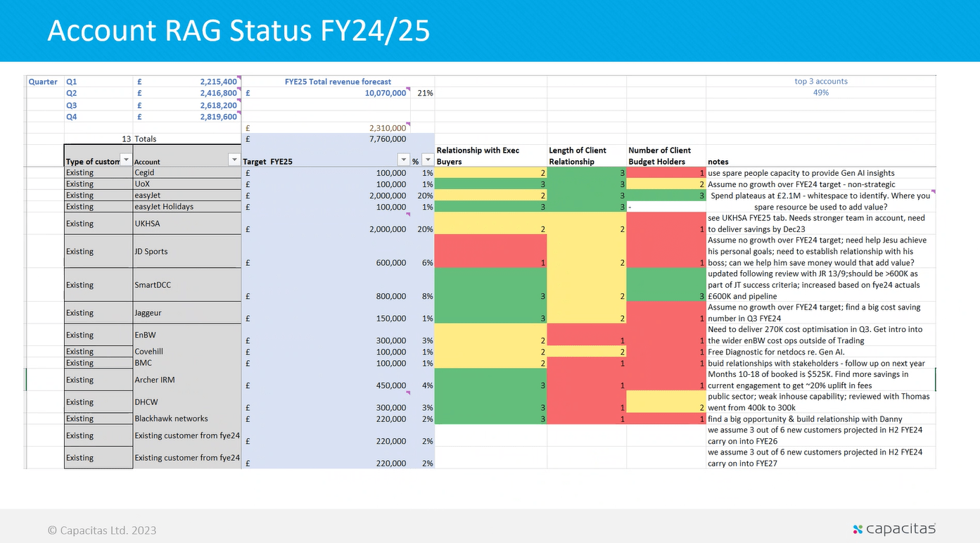Select SmartDCC's 8% share cell
This screenshot has width=980, height=543.
tap(423, 285)
